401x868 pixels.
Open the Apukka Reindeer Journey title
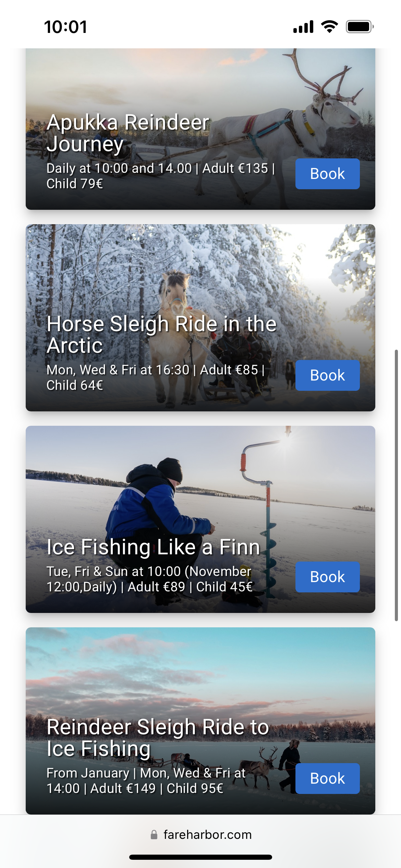[127, 133]
